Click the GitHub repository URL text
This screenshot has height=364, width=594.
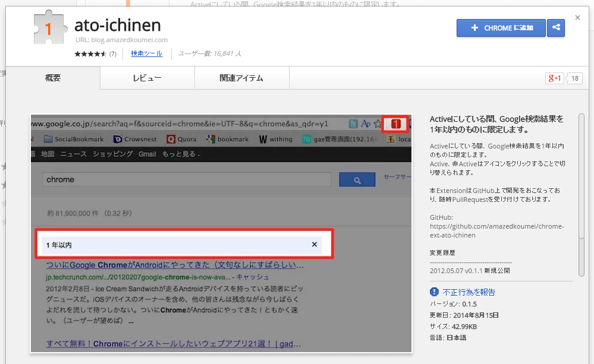click(x=496, y=231)
